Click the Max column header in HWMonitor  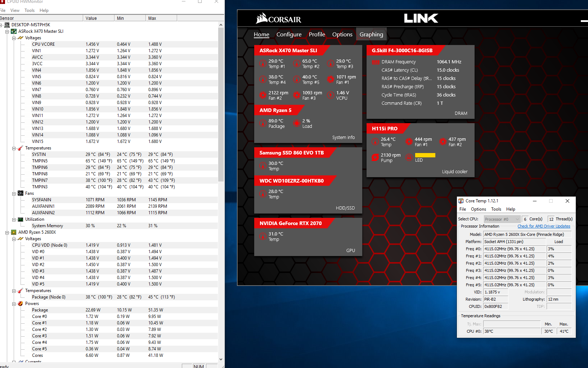click(161, 18)
